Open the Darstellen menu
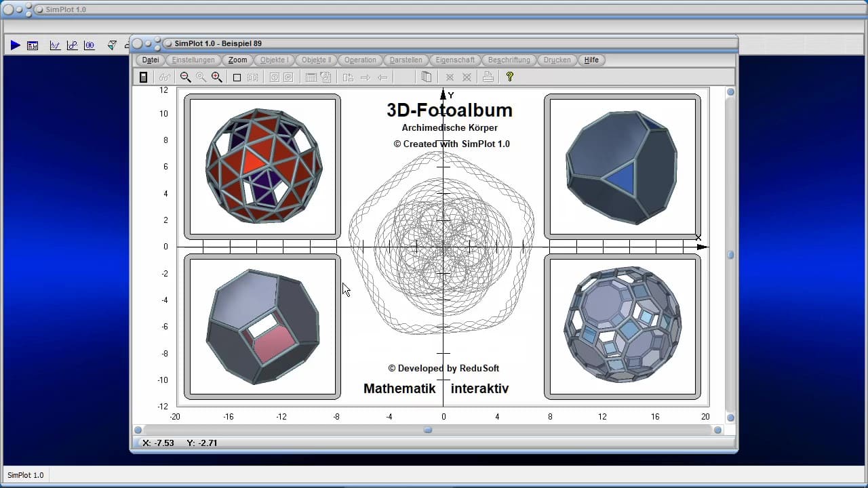The image size is (868, 488). [x=406, y=60]
